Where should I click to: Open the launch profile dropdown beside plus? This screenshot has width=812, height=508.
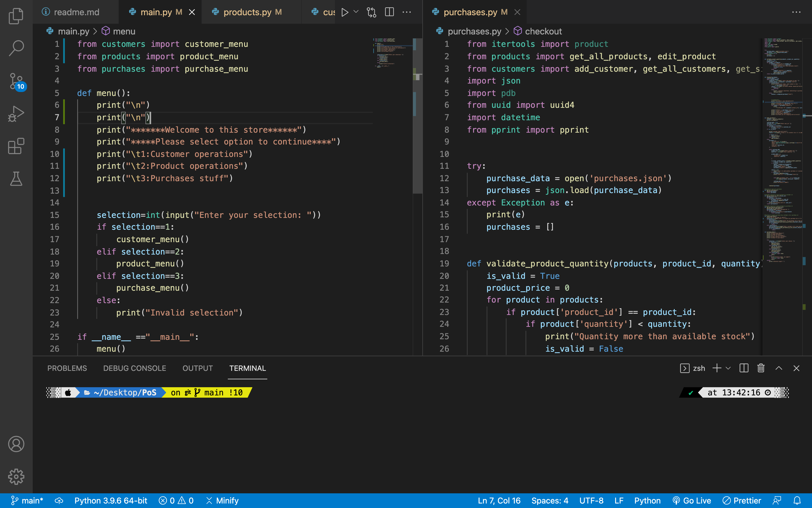pyautogui.click(x=728, y=368)
